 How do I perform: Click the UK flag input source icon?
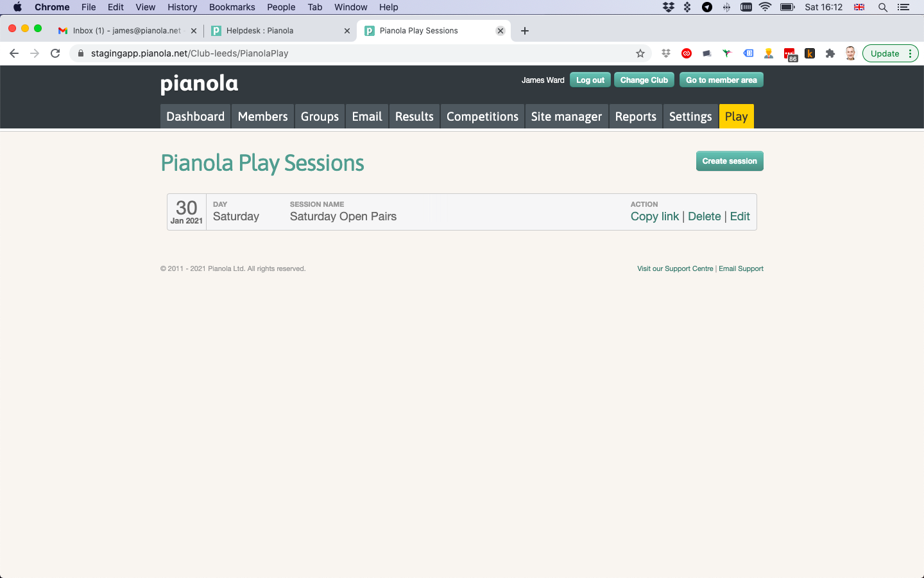pos(859,7)
